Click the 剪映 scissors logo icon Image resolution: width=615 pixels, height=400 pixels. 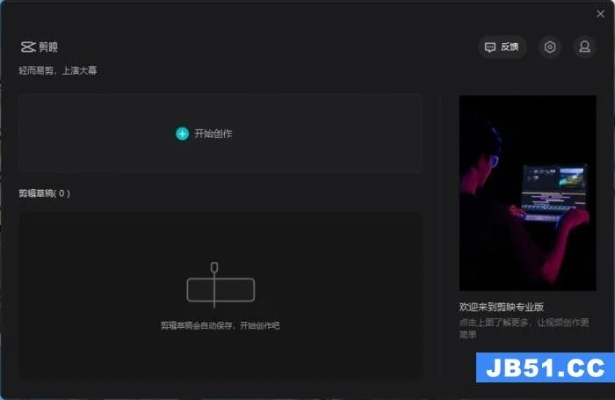coord(27,47)
